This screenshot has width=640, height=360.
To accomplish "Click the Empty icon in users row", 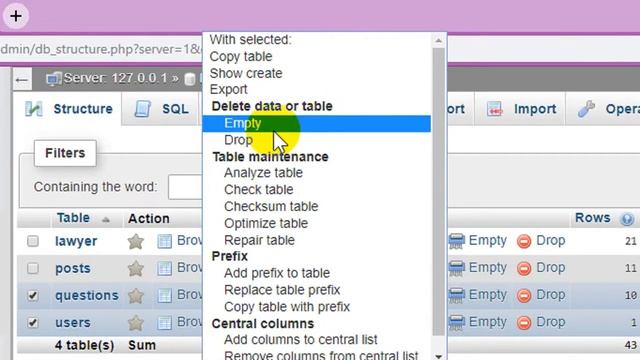I will tap(457, 322).
